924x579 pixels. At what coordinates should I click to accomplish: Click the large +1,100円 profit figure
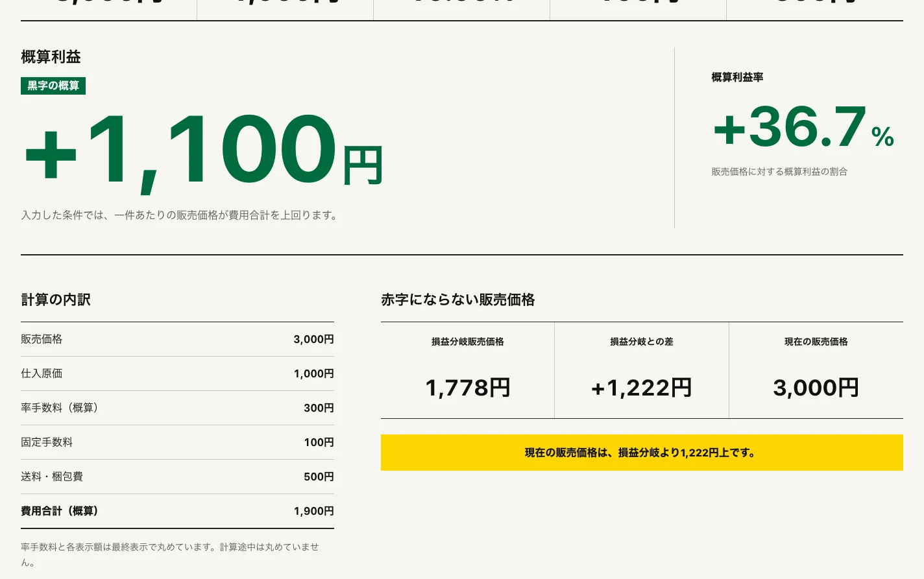click(203, 153)
